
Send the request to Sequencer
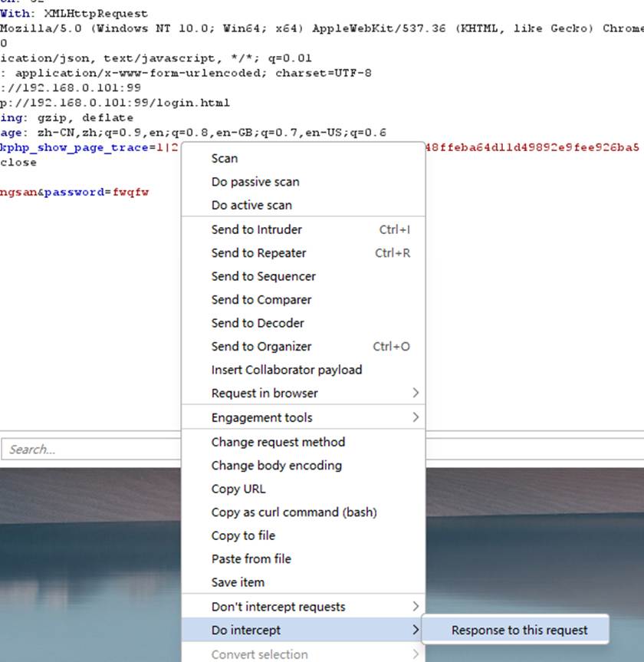(x=303, y=276)
